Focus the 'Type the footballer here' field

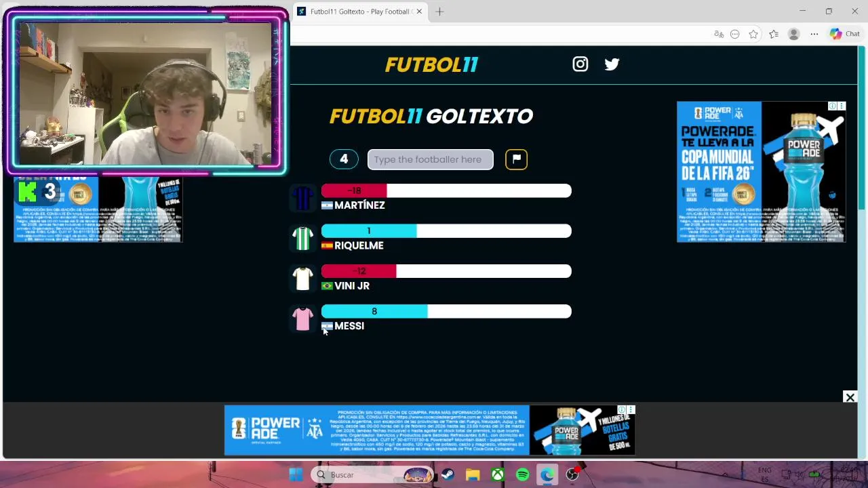[430, 159]
